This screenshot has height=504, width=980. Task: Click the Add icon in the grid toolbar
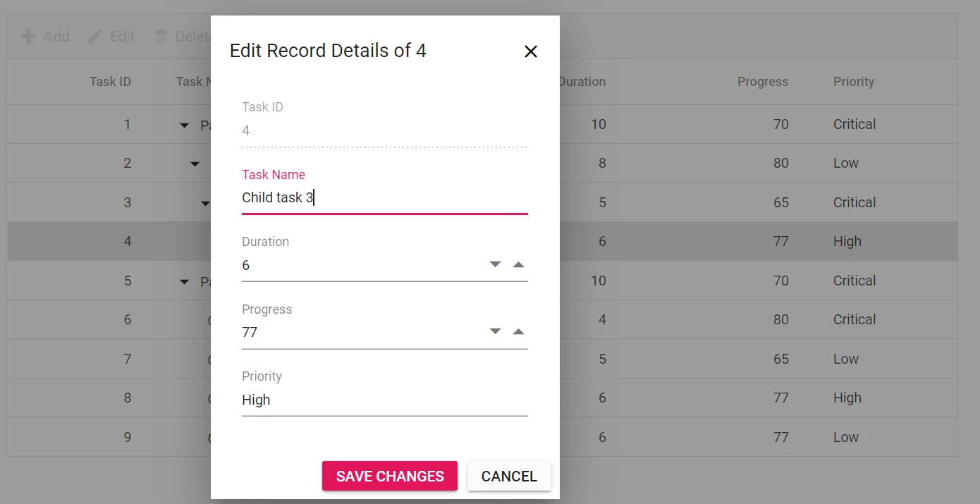tap(28, 36)
